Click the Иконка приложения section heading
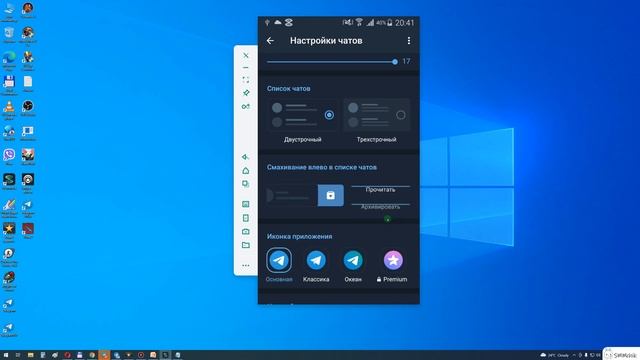Image resolution: width=640 pixels, height=360 pixels. pos(300,236)
